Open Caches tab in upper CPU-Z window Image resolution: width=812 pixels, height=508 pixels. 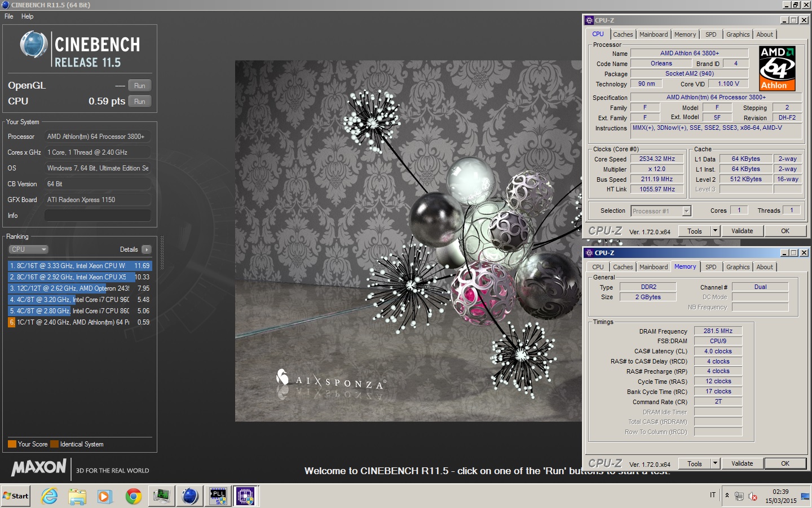(x=623, y=34)
